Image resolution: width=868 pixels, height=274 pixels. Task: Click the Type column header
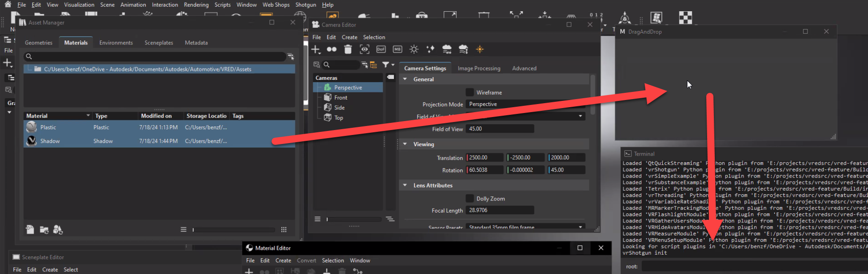point(115,116)
